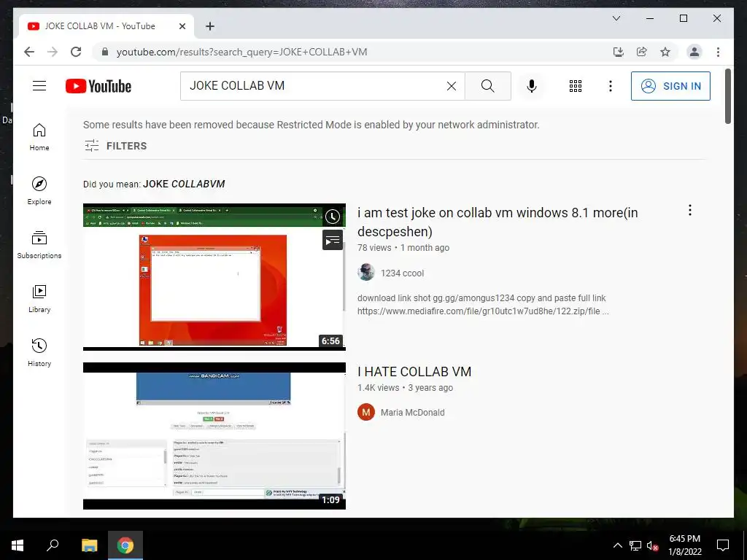Click the SIGN IN button
Image resolution: width=747 pixels, height=560 pixels.
point(670,86)
